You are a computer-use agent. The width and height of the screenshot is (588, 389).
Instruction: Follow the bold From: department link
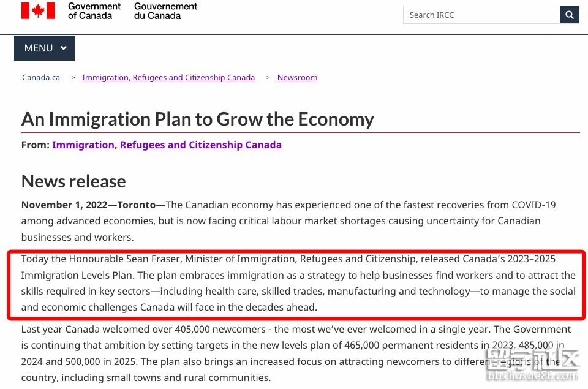tap(167, 145)
